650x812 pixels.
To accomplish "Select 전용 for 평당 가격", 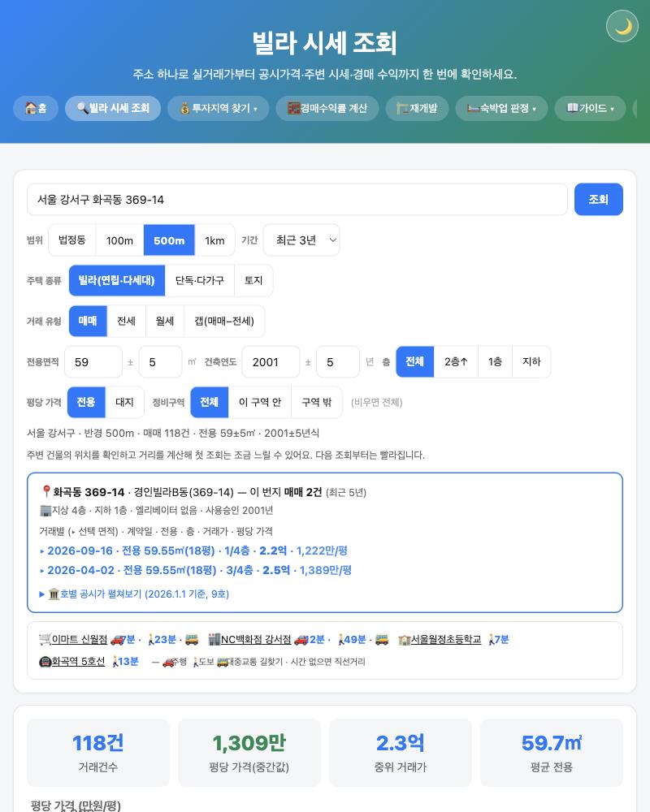I will click(x=86, y=402).
